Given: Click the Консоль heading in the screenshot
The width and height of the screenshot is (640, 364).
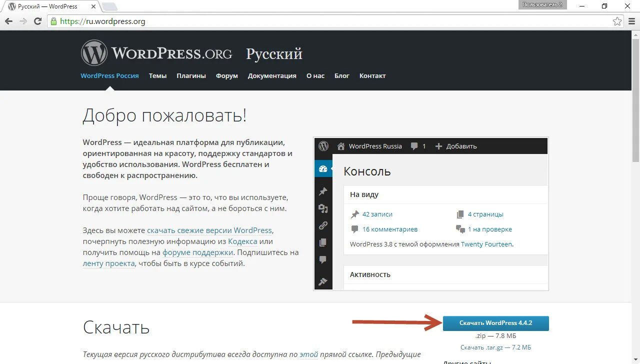Looking at the screenshot, I should tap(367, 171).
